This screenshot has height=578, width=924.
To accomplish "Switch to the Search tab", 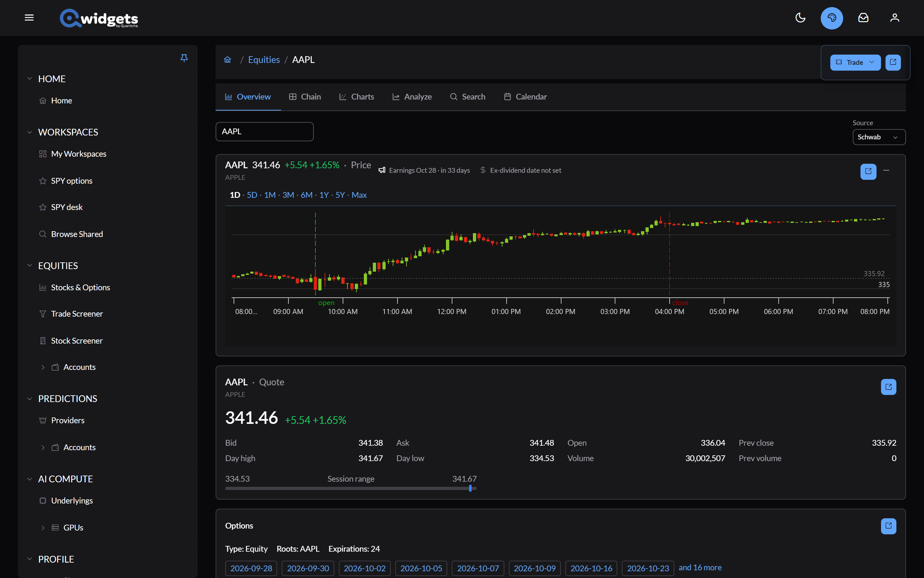I will click(x=468, y=97).
